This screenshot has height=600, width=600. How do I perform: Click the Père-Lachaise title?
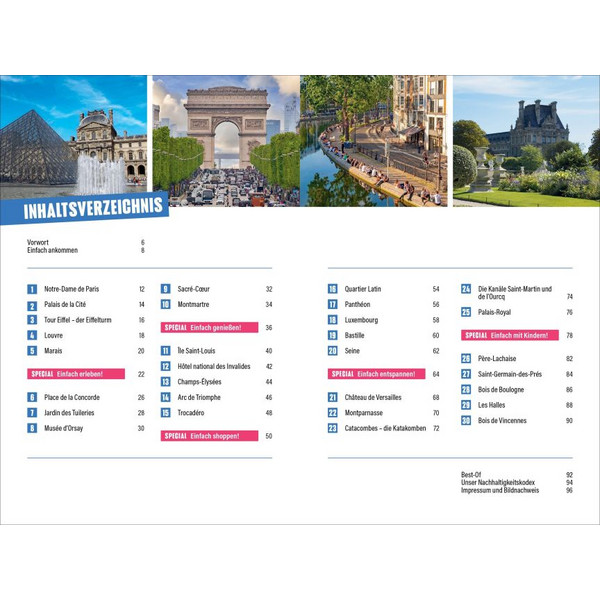(497, 359)
